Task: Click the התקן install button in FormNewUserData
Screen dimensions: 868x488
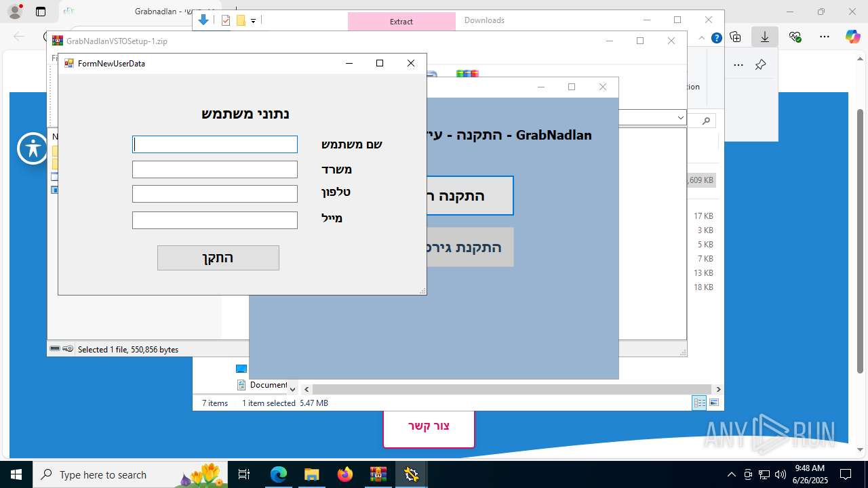Action: point(218,258)
